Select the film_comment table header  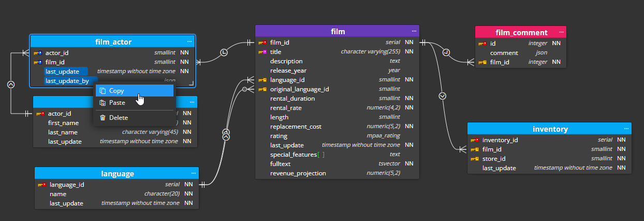(x=521, y=32)
